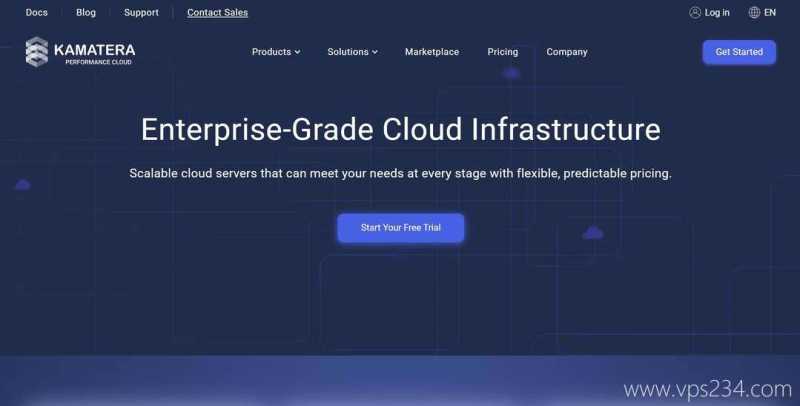Open the Docs link
The height and width of the screenshot is (406, 800).
click(x=37, y=13)
